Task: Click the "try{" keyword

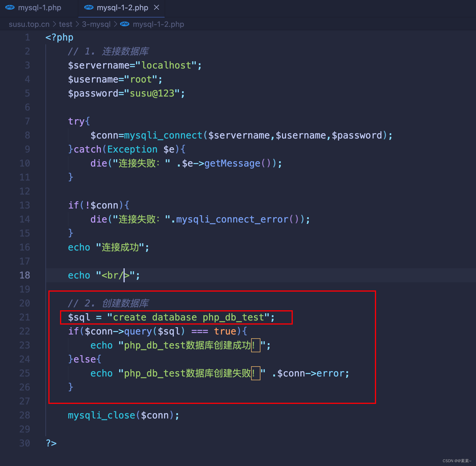Action: [x=79, y=121]
